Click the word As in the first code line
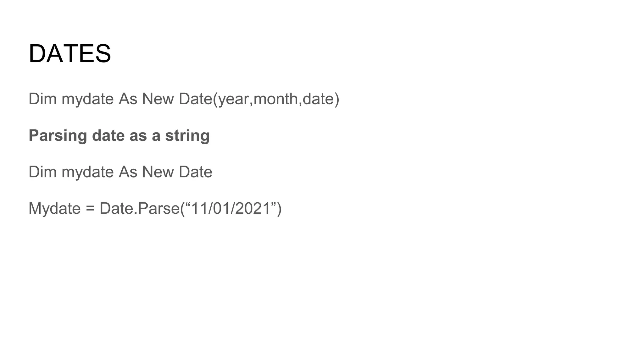This screenshot has height=362, width=644. [x=128, y=99]
